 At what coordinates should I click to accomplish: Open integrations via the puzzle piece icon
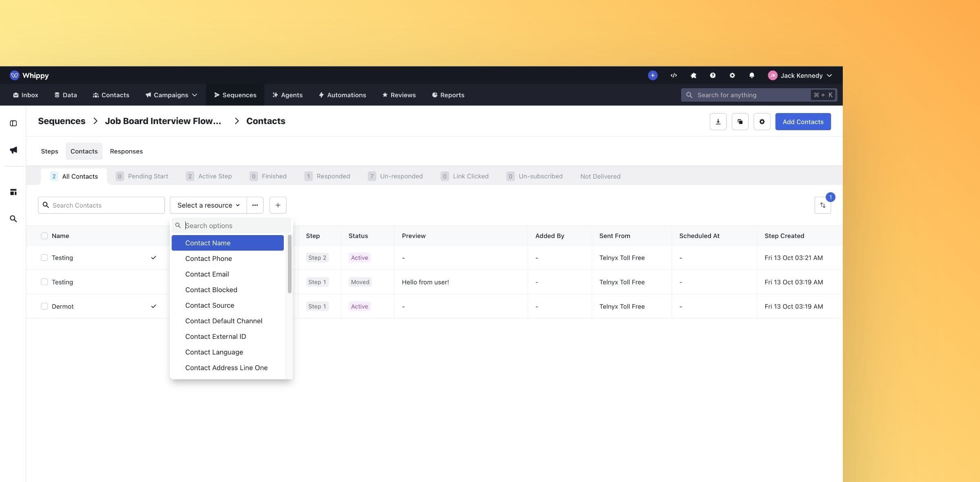tap(693, 75)
